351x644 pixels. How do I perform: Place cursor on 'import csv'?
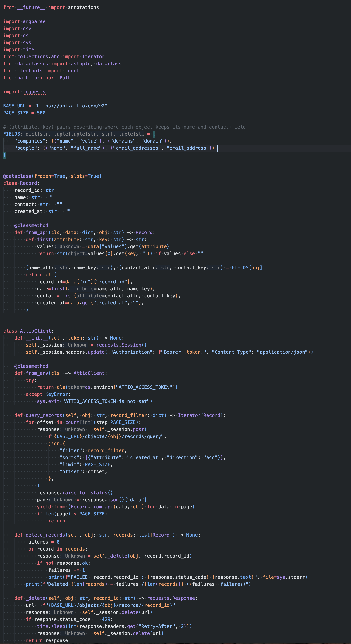point(17,29)
